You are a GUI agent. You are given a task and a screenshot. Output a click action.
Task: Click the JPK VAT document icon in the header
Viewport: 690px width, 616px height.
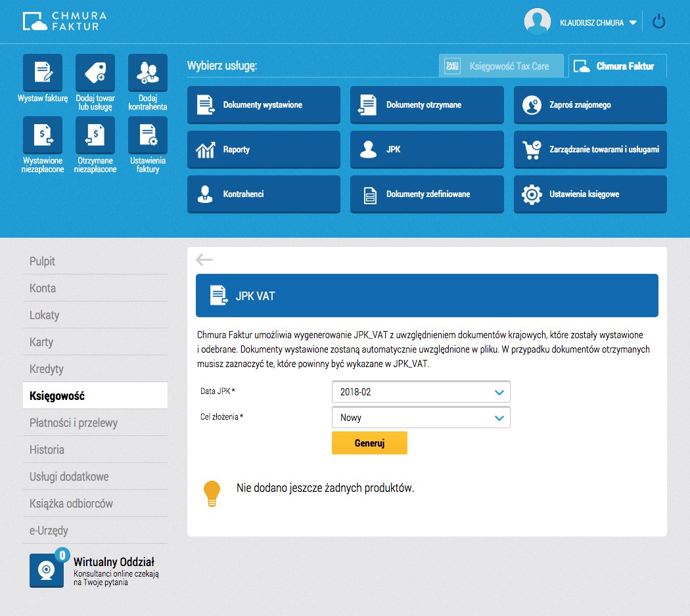[219, 296]
